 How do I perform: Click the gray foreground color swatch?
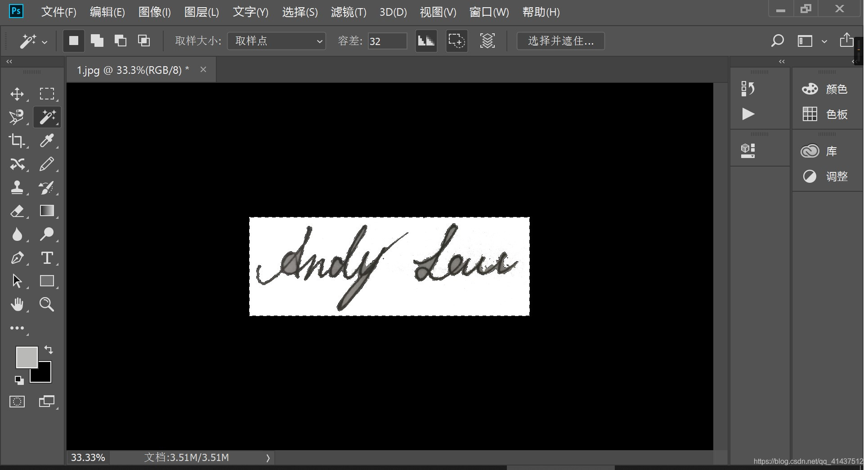point(27,357)
